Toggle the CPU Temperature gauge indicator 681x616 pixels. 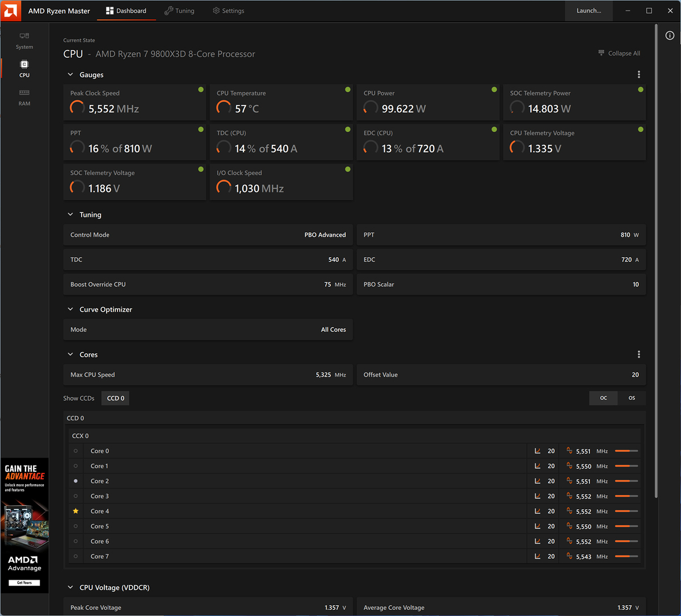pos(347,90)
